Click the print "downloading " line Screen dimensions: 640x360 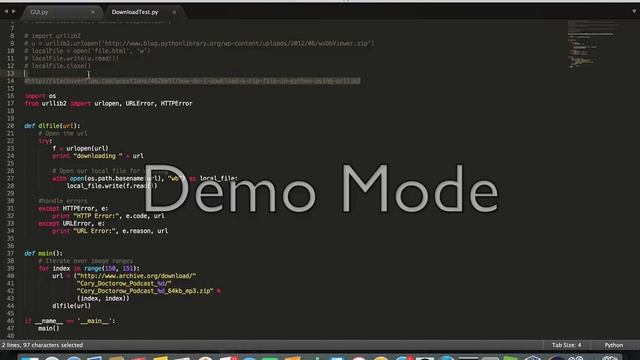[x=98, y=156]
